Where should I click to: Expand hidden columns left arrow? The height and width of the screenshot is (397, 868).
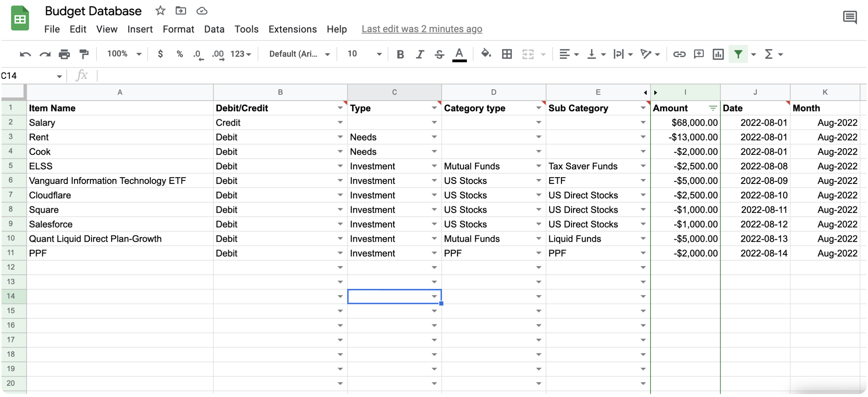tap(645, 93)
